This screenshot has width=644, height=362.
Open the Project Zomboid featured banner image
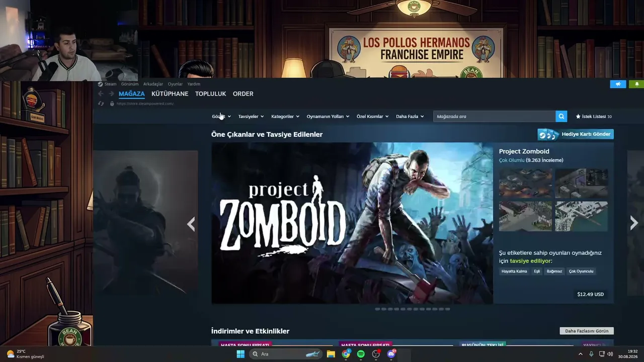(x=352, y=223)
